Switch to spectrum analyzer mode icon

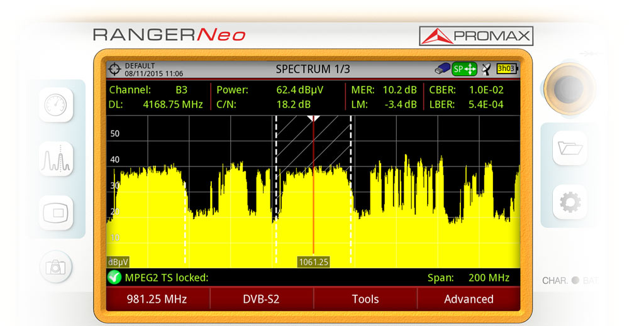pyautogui.click(x=56, y=159)
